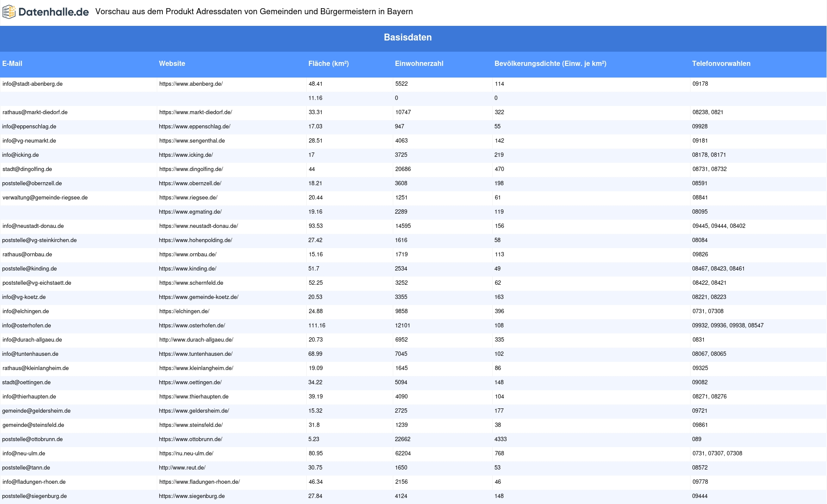
Task: Click email poststelle@vg-eichstaett.de
Action: (37, 283)
